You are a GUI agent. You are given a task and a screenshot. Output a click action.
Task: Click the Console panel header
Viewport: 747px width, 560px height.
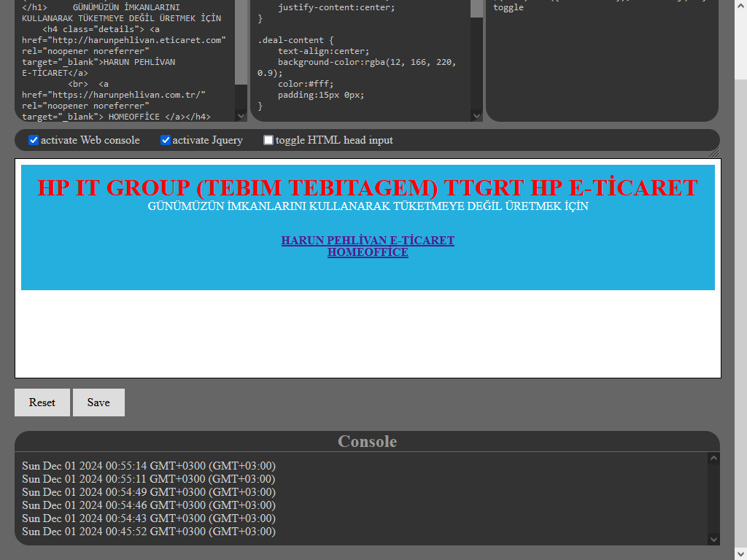367,441
